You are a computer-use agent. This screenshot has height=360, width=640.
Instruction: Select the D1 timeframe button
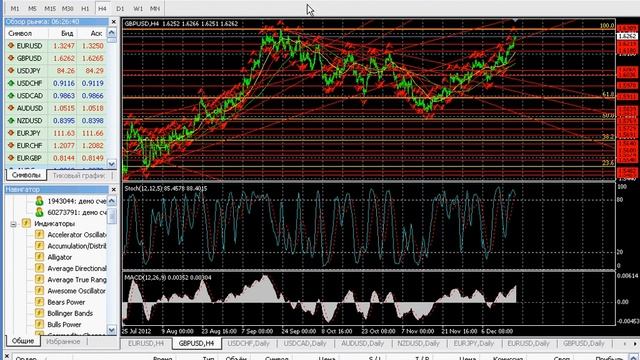point(120,8)
